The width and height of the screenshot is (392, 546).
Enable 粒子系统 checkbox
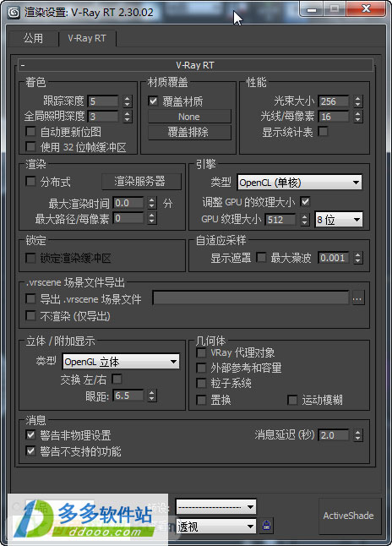click(x=201, y=383)
